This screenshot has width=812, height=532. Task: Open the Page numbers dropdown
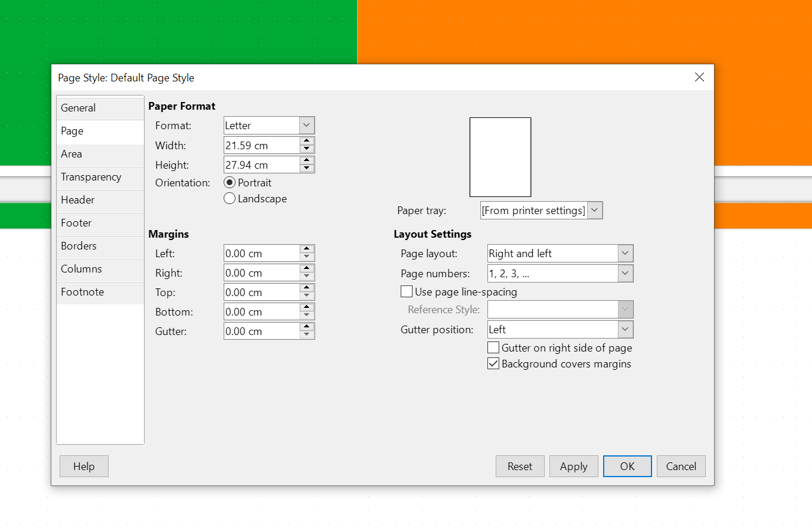(x=626, y=274)
